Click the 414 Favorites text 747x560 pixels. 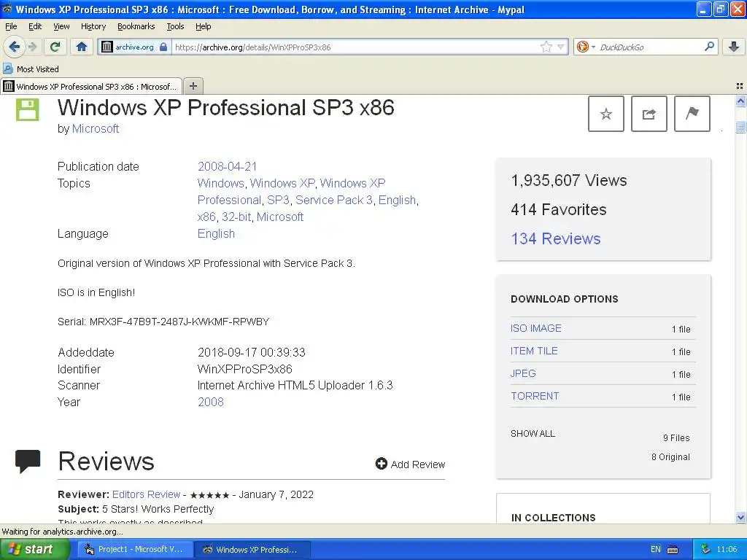pyautogui.click(x=558, y=209)
